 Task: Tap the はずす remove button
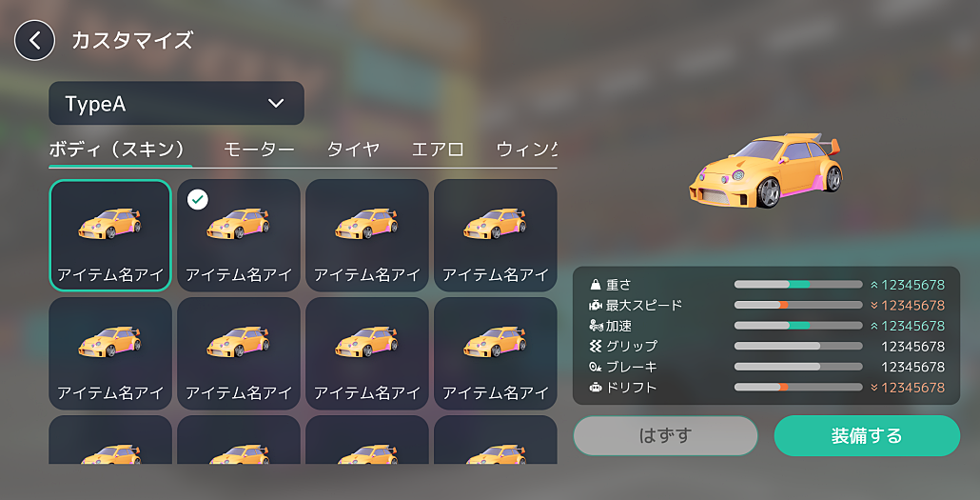click(666, 435)
